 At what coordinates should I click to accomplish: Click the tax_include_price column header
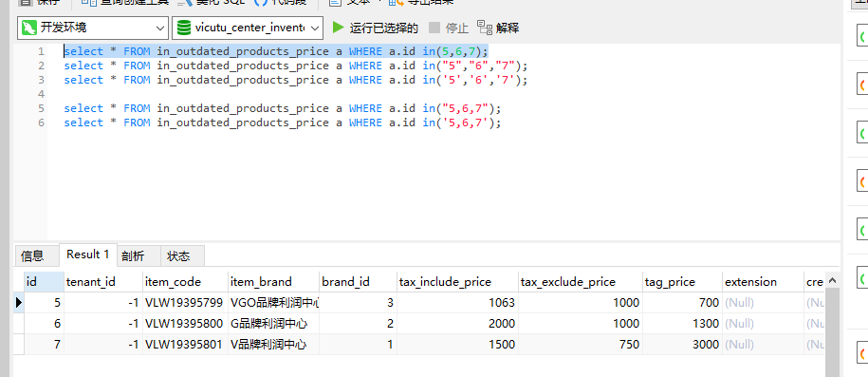457,282
